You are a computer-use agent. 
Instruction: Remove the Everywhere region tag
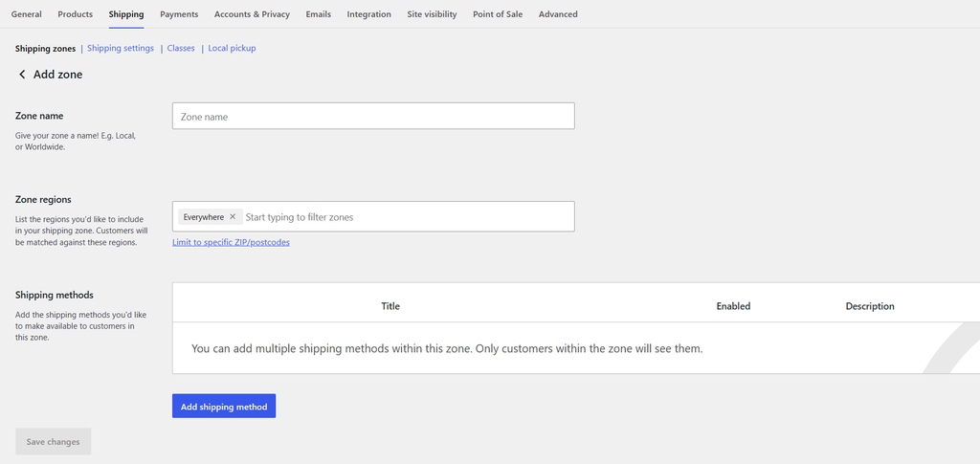tap(233, 217)
